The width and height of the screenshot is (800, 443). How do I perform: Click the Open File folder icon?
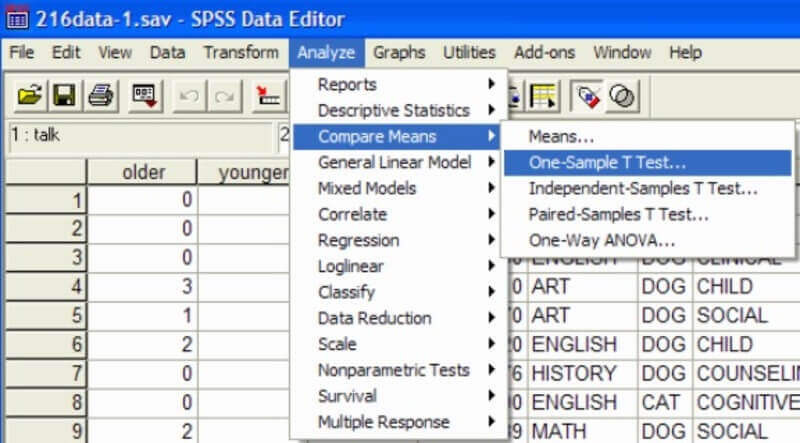(30, 95)
